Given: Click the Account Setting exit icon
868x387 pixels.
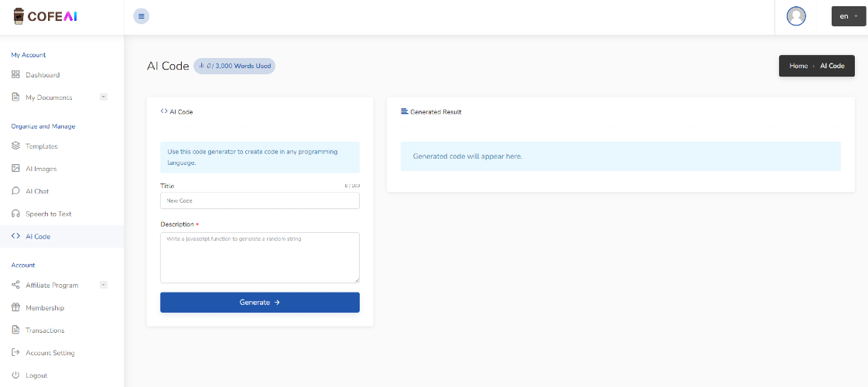Looking at the screenshot, I should (15, 353).
